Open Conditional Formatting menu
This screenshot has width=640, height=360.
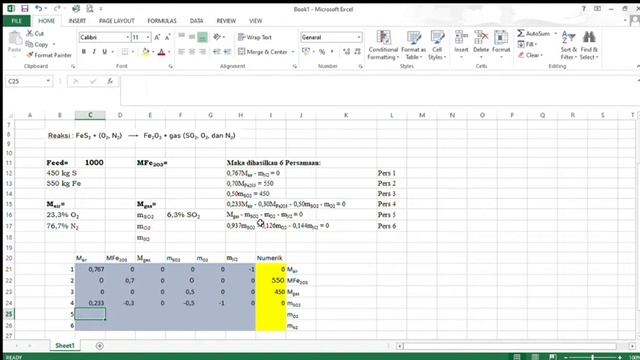coord(383,45)
